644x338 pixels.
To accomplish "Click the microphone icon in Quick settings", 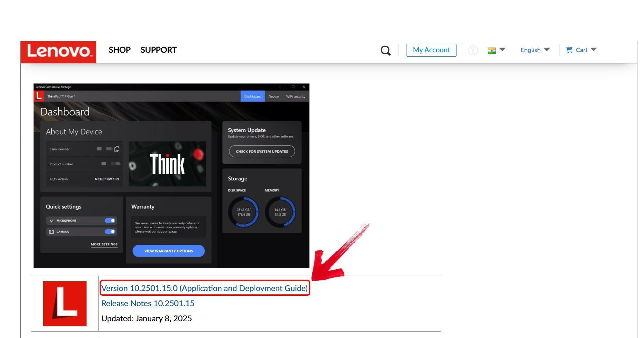I will coord(51,221).
